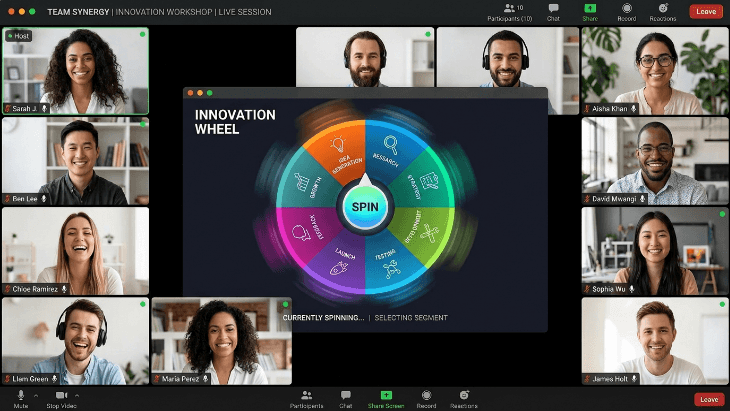The width and height of the screenshot is (730, 411).
Task: Click the red muted icon beside Liam Green
Action: pyautogui.click(x=7, y=379)
